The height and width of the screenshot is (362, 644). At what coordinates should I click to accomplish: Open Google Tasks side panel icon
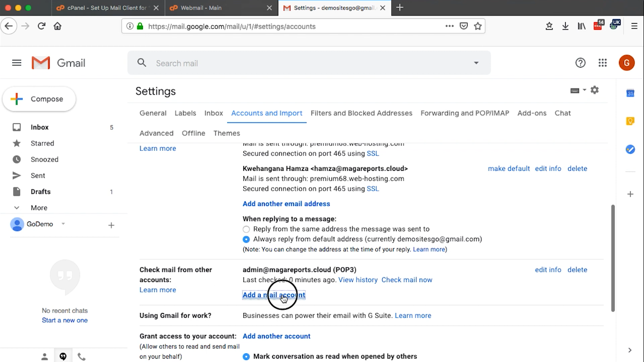coord(630,149)
